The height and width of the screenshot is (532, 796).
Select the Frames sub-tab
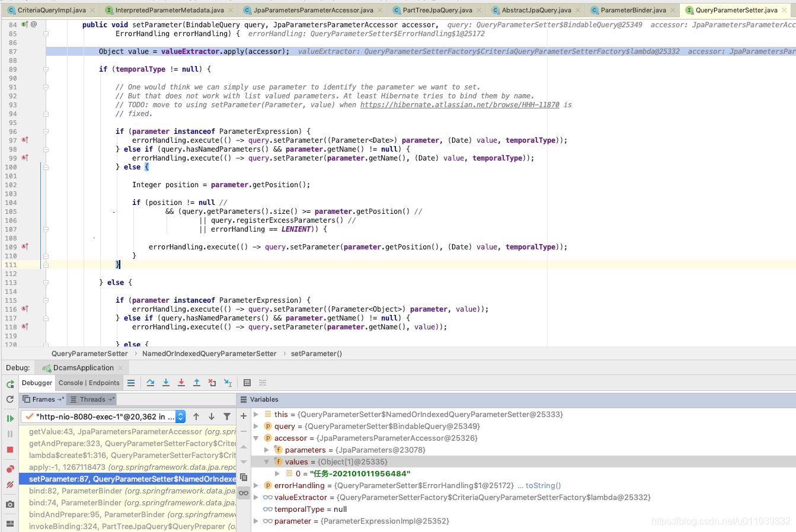(x=43, y=399)
